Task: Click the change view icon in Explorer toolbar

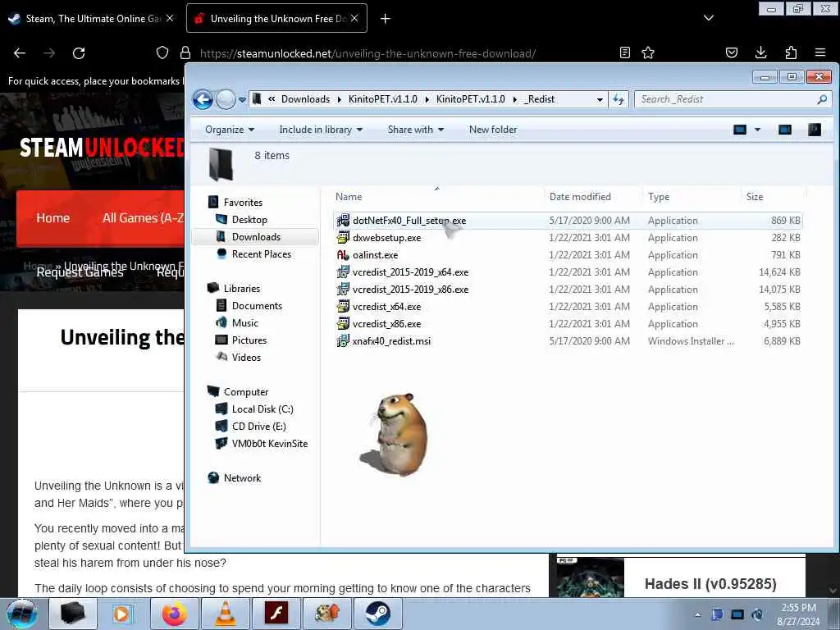Action: point(740,130)
